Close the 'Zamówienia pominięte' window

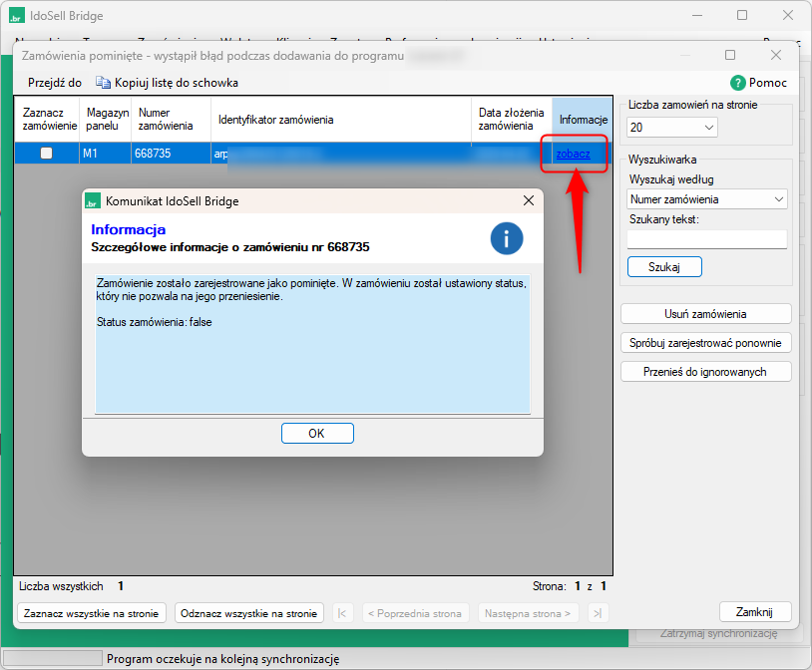(776, 55)
